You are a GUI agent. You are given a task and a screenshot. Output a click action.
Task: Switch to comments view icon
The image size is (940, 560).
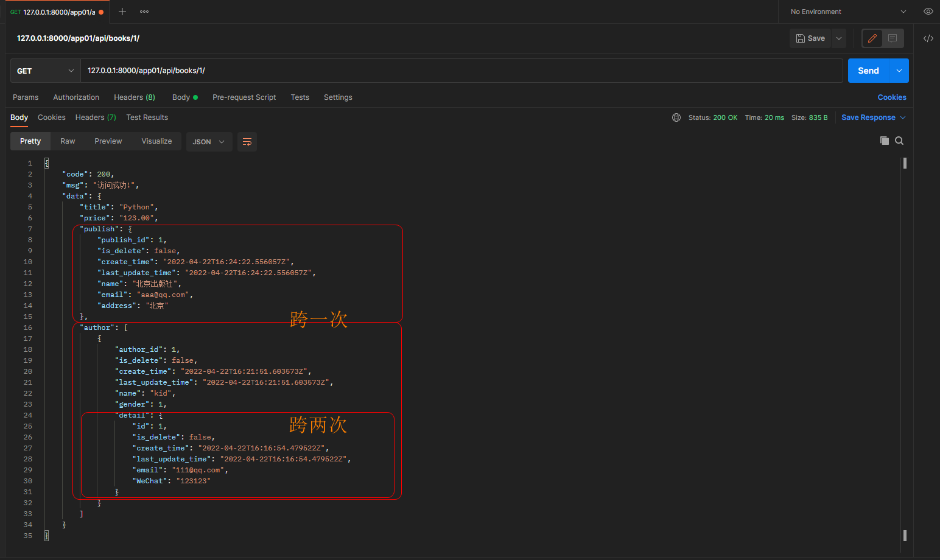(x=893, y=38)
